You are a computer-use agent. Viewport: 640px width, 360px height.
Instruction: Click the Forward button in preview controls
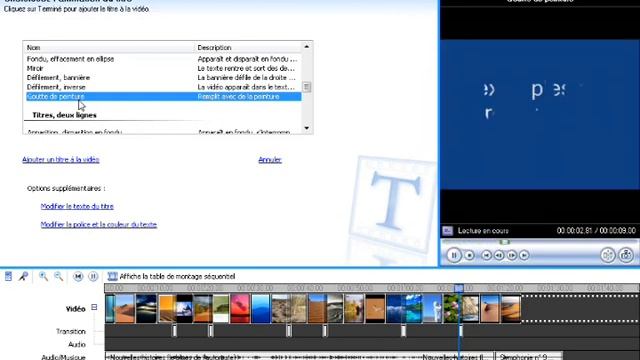[524, 255]
